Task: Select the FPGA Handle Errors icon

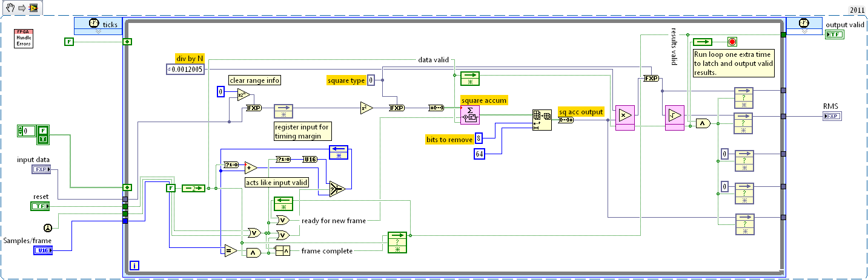Action: pyautogui.click(x=24, y=37)
